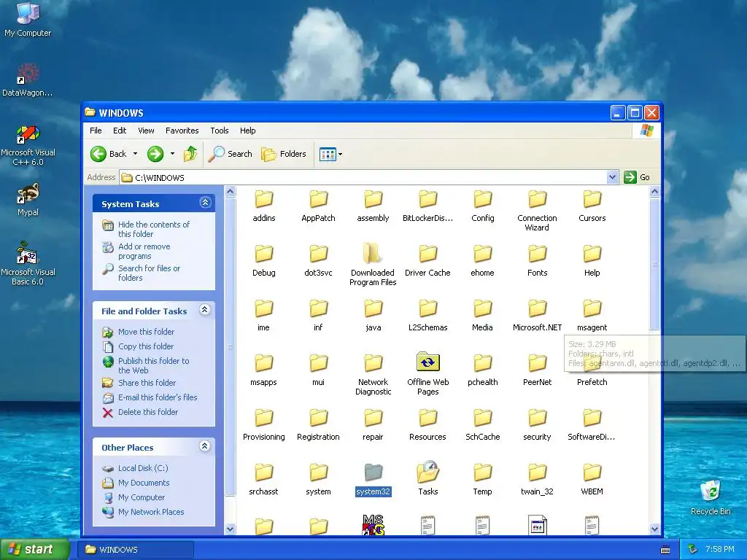This screenshot has height=560, width=747.
Task: Click Hide the contents of this folder
Action: click(154, 229)
